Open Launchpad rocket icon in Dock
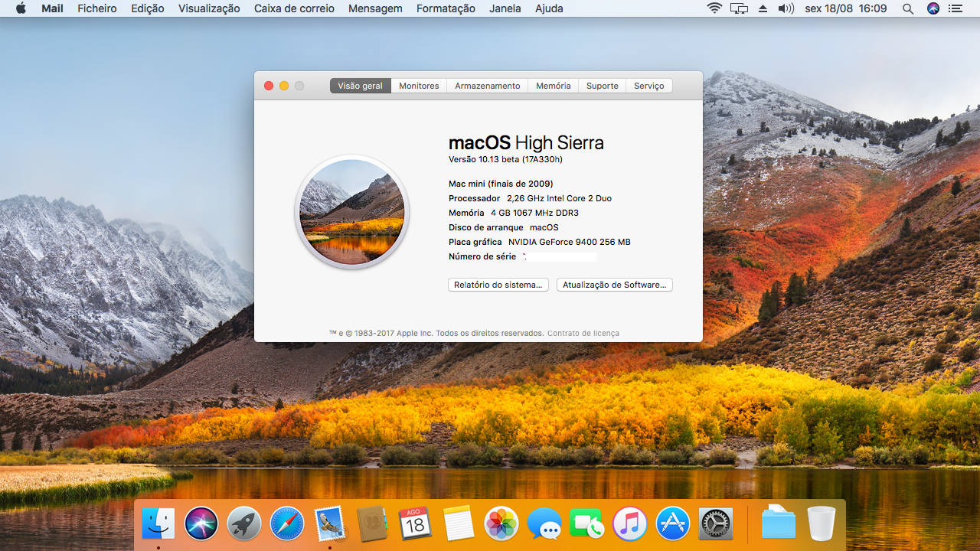This screenshot has height=551, width=980. pos(244,524)
